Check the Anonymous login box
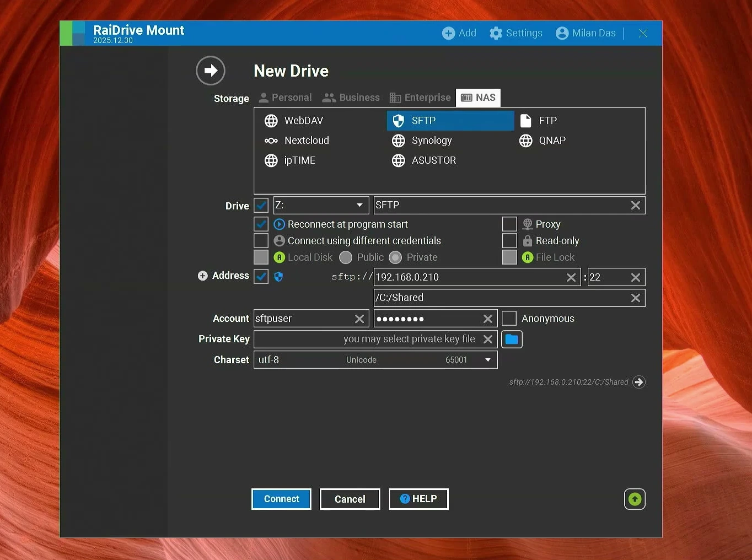The height and width of the screenshot is (560, 752). 509,319
